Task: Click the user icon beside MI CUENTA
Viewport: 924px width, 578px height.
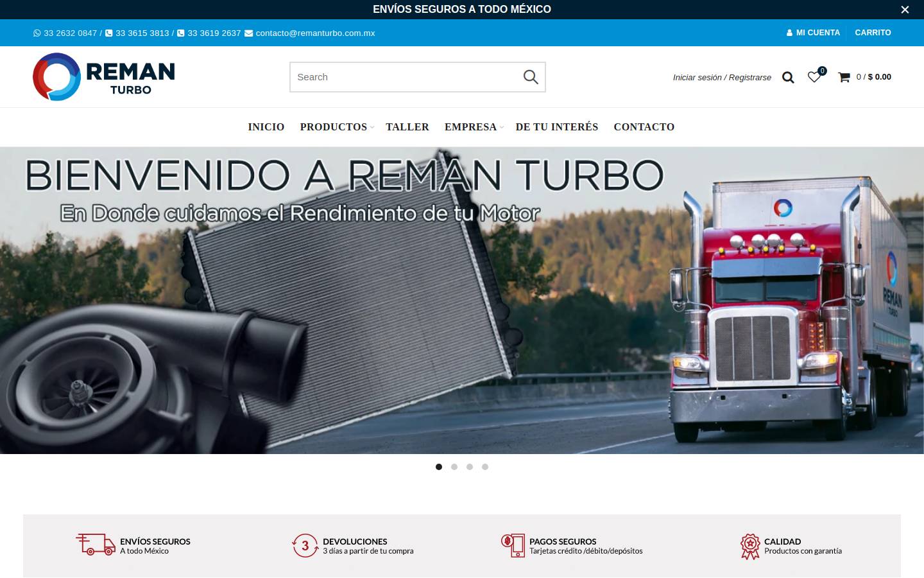Action: pyautogui.click(x=790, y=33)
